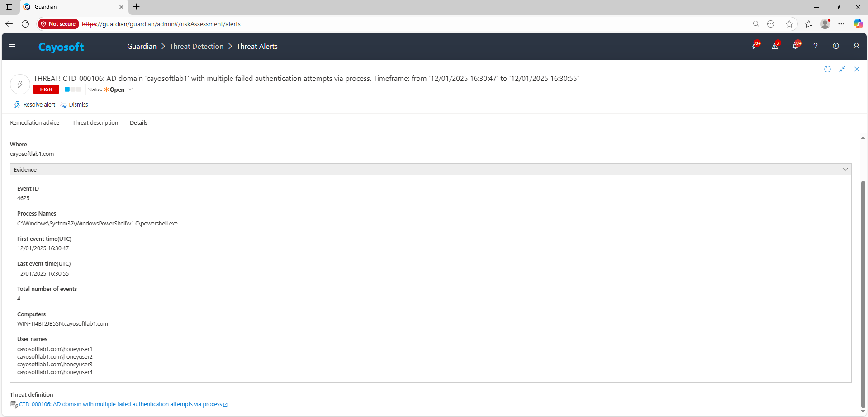Close the threat alert detail panel
Image resolution: width=868 pixels, height=417 pixels.
pyautogui.click(x=857, y=69)
